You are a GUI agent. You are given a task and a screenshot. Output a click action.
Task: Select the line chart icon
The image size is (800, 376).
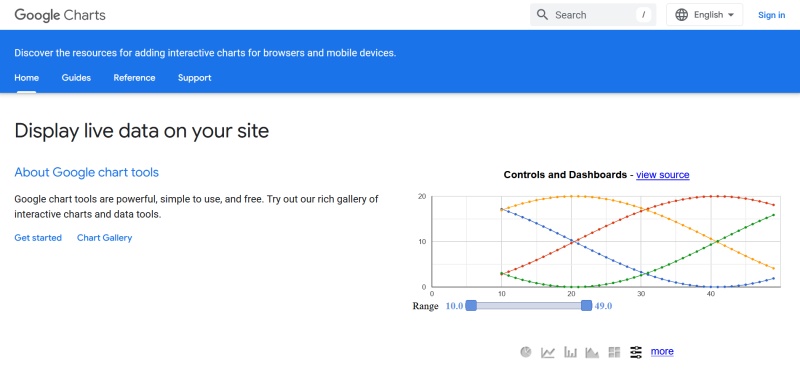pos(547,352)
